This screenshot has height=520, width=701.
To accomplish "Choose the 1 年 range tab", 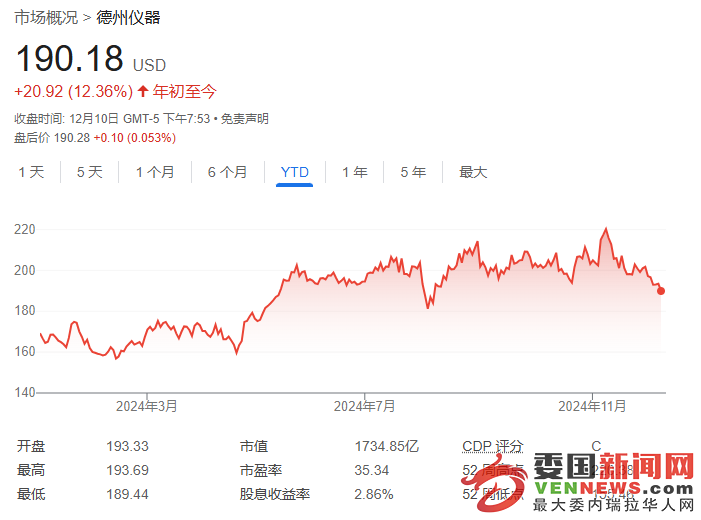I will pos(355,172).
